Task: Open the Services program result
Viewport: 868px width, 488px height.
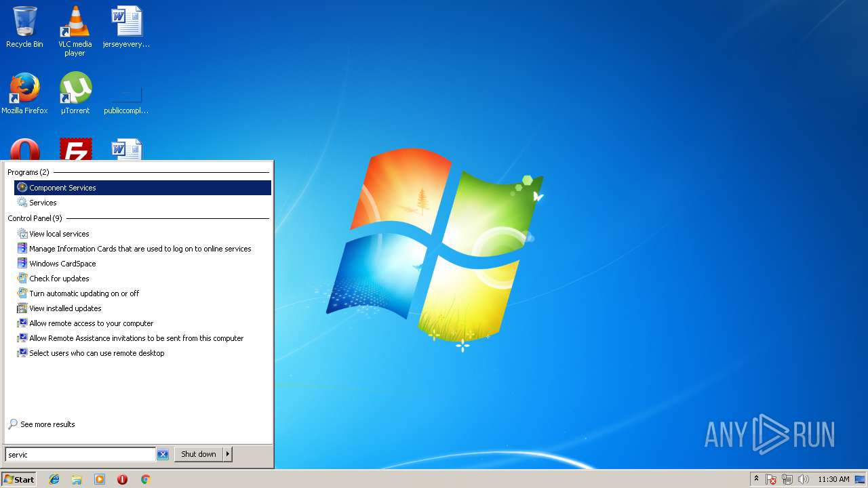Action: pos(142,203)
